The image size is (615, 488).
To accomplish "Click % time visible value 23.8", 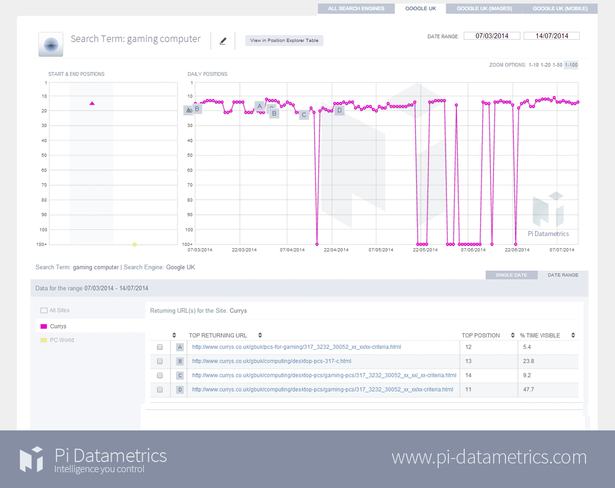I will 528,361.
